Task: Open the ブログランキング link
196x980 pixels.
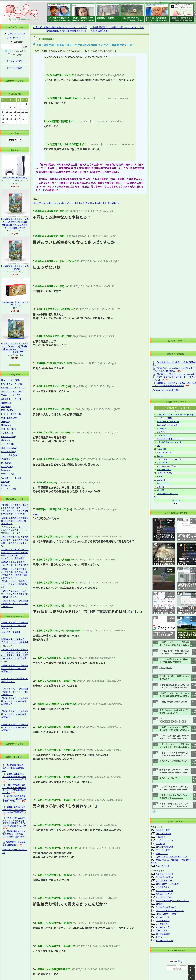Action: click(15, 38)
